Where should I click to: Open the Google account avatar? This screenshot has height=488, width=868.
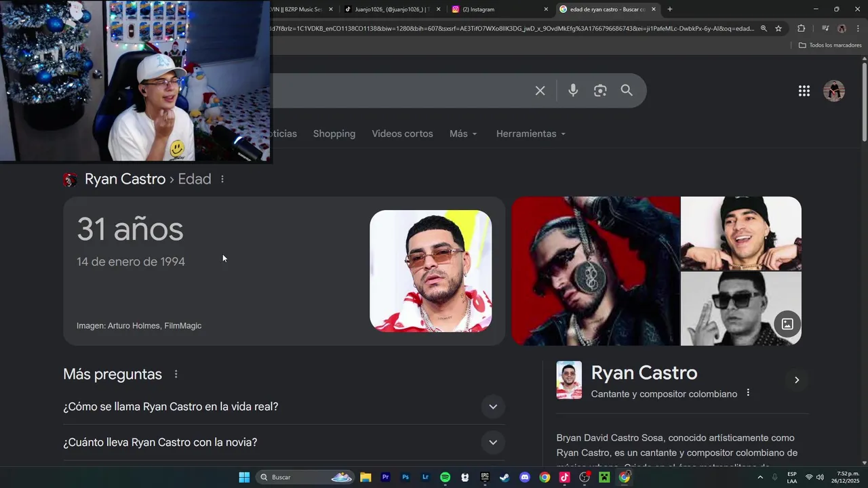click(834, 91)
